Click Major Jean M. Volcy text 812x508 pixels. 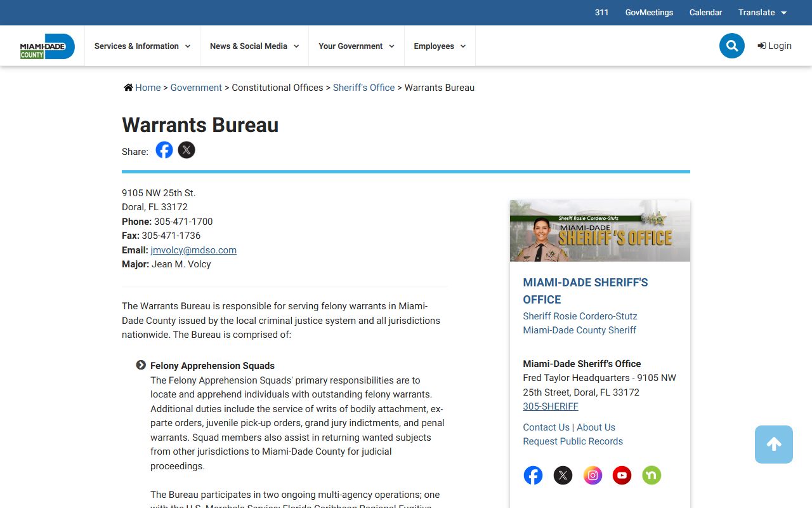tap(166, 264)
